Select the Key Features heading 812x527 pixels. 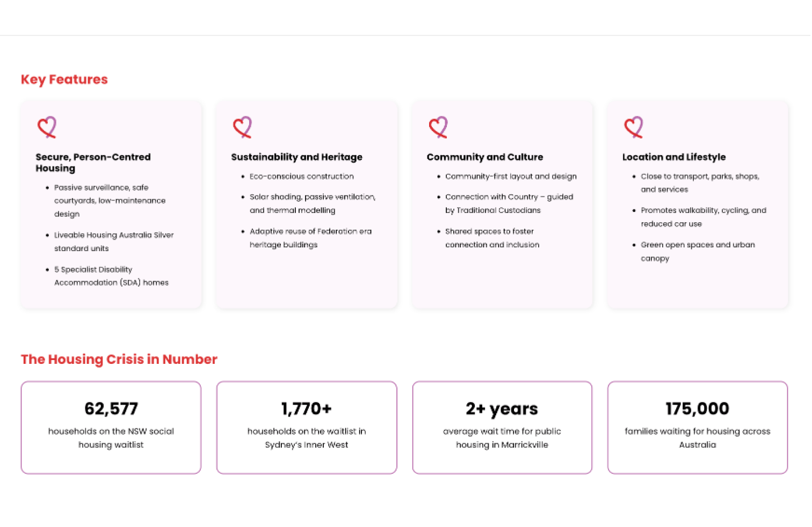(64, 79)
